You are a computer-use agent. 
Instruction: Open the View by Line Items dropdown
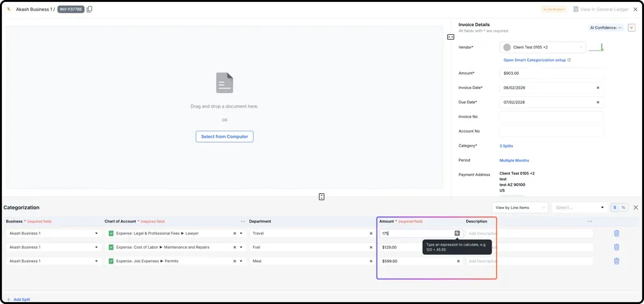pos(520,208)
